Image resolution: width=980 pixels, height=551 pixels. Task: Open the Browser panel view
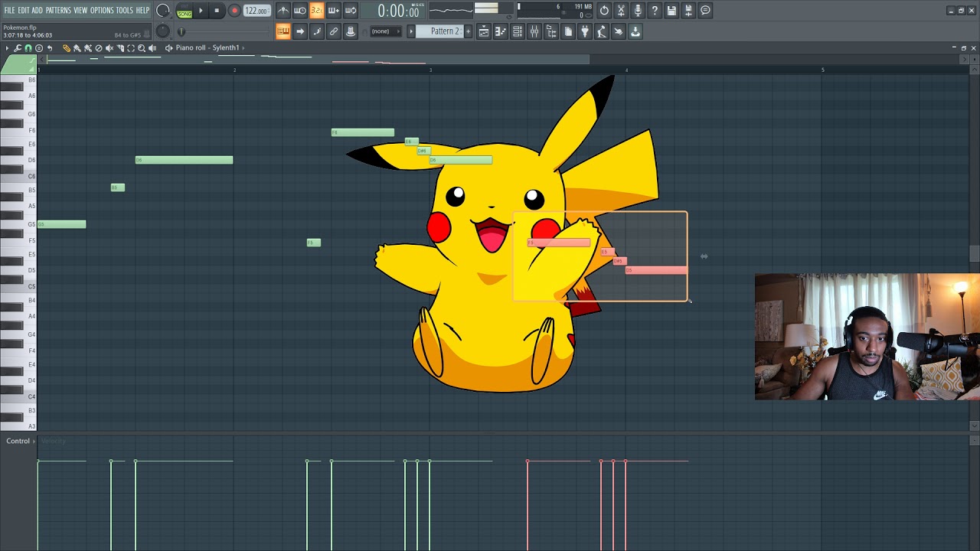click(x=551, y=31)
